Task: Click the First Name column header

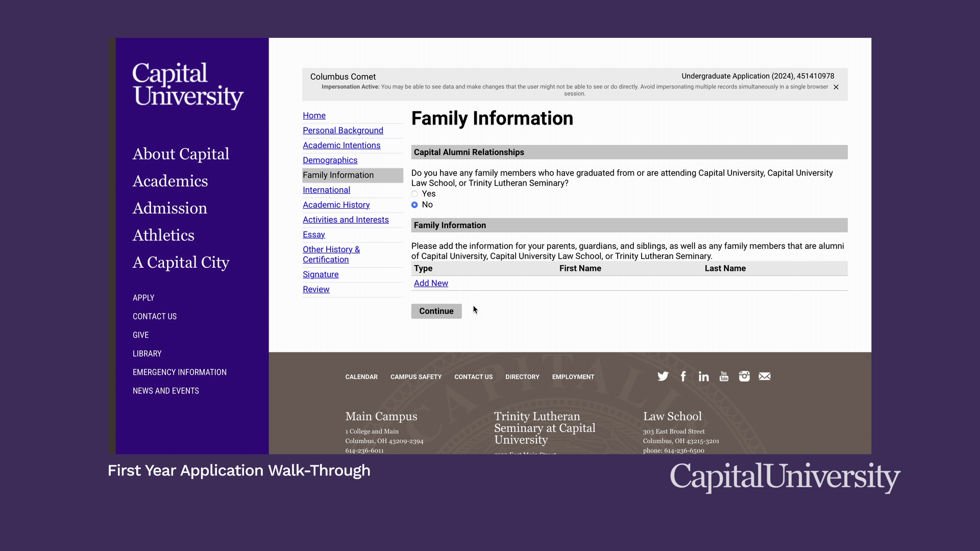Action: click(x=580, y=268)
